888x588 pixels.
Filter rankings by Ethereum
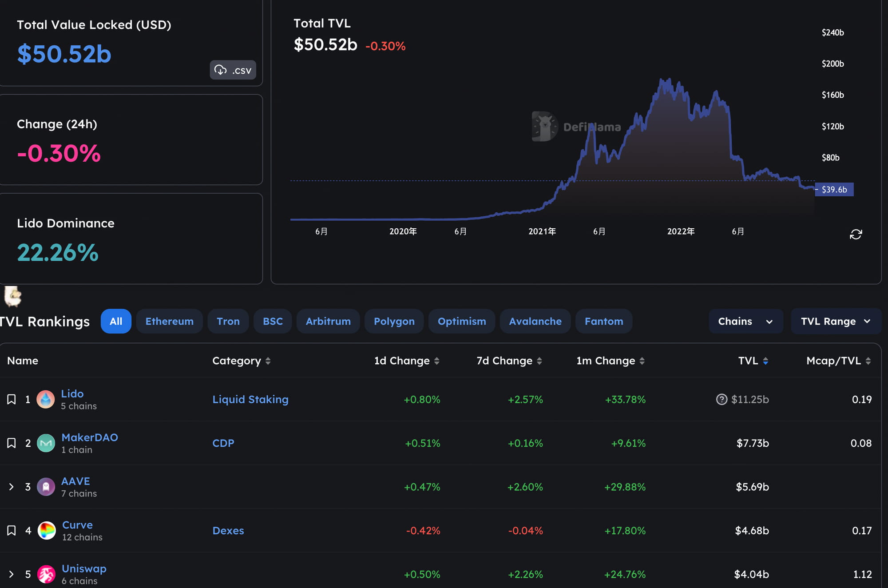click(169, 321)
